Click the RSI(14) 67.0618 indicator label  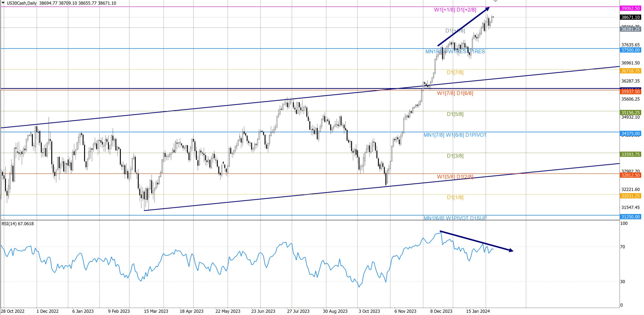(18, 224)
